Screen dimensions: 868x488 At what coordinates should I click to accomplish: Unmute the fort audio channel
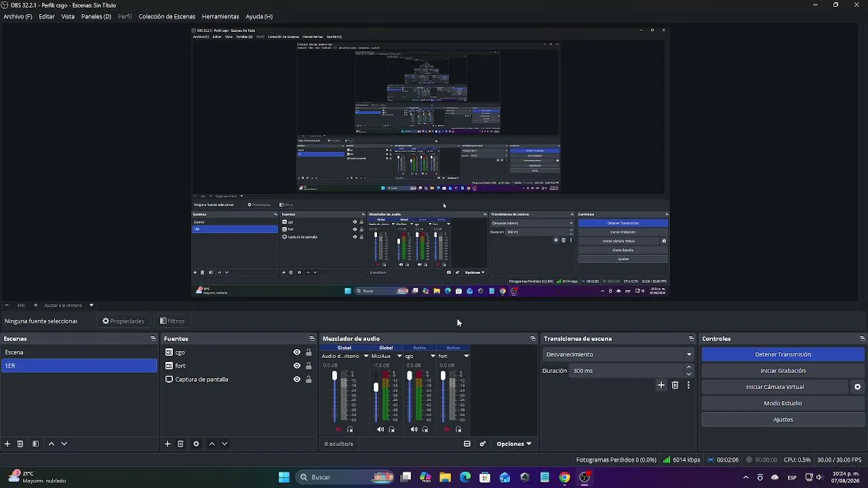(x=447, y=430)
